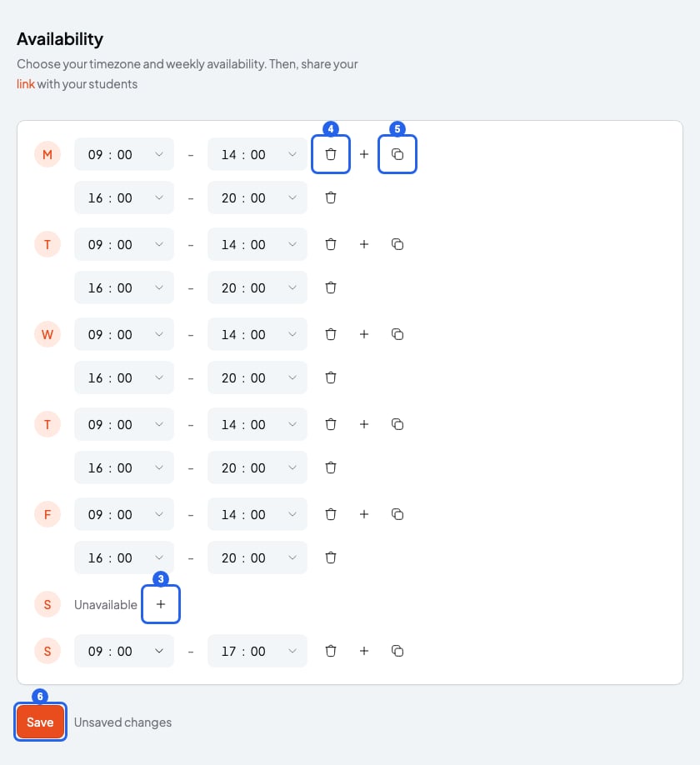Viewport: 700px width, 765px height.
Task: Select the Monday 'M' day badge
Action: point(47,154)
